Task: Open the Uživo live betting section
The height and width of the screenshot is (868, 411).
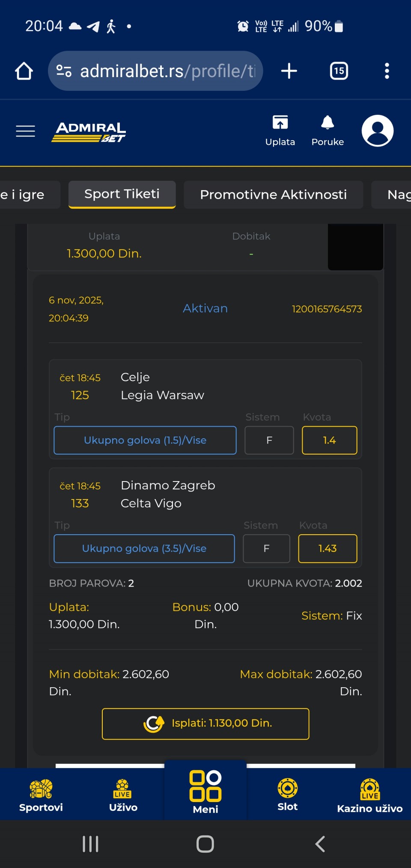Action: pyautogui.click(x=123, y=795)
